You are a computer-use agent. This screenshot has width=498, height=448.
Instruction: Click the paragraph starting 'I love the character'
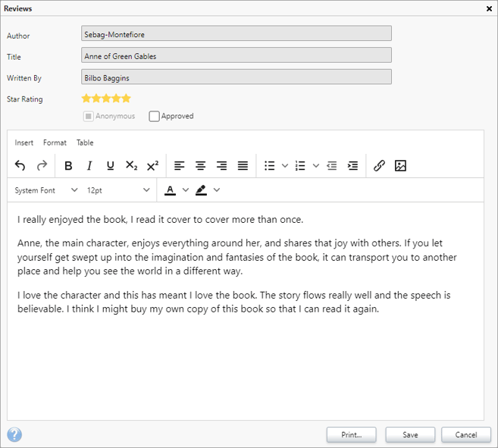[x=233, y=302]
